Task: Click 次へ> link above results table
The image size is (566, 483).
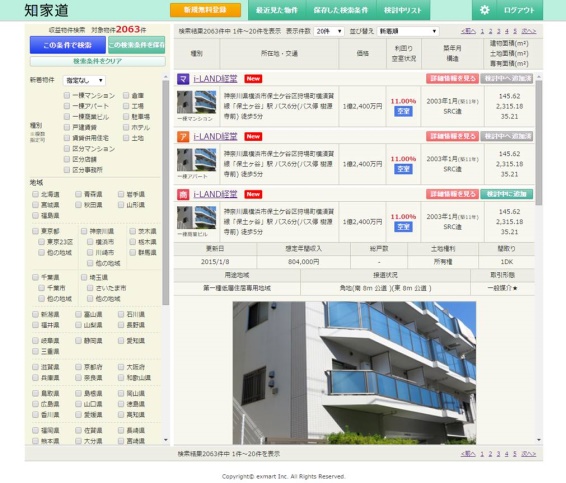Action: 529,31
